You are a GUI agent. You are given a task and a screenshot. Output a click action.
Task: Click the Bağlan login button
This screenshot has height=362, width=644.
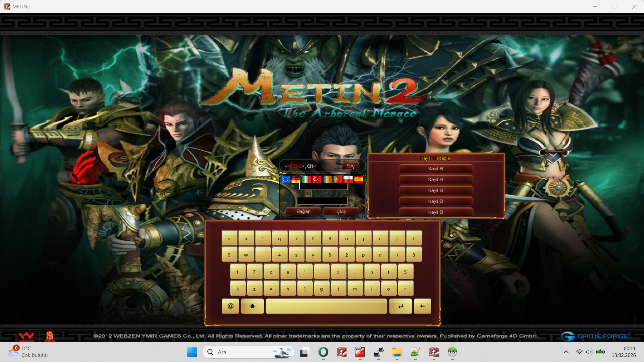tap(304, 212)
